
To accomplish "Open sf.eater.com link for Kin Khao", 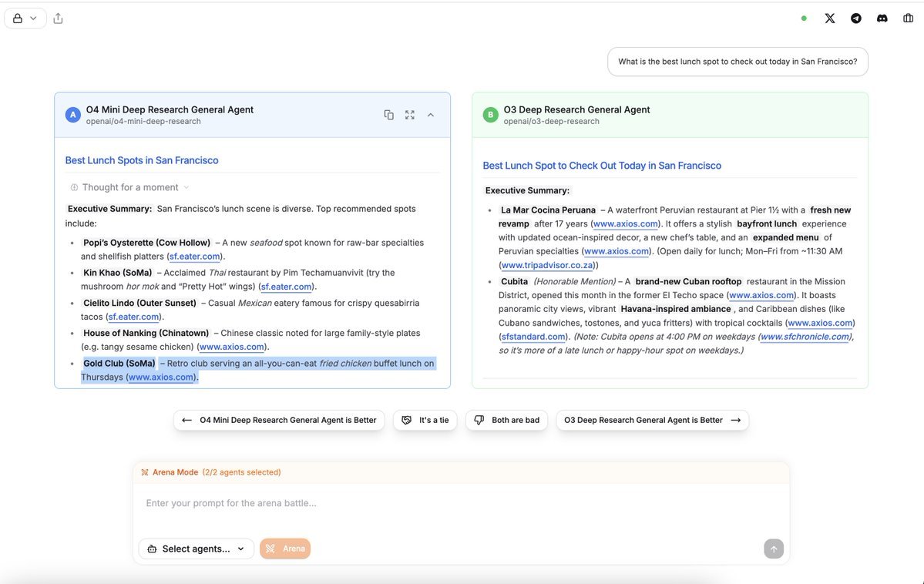I will tap(287, 287).
